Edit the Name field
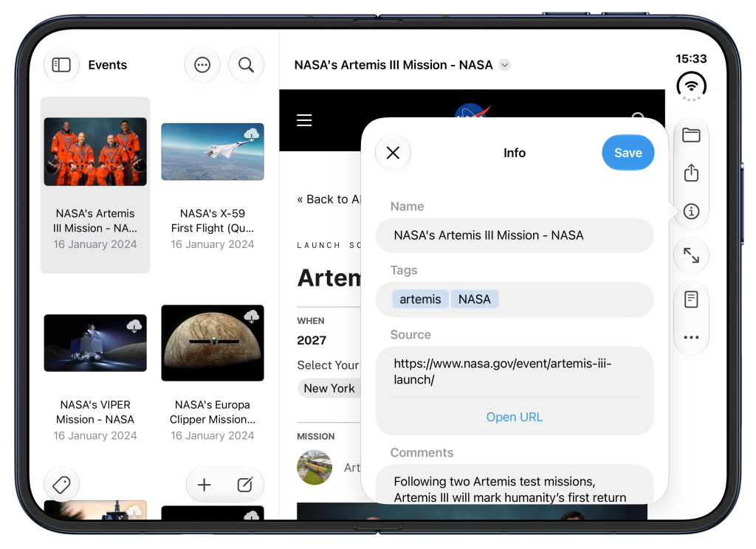This screenshot has height=549, width=756. coord(515,235)
